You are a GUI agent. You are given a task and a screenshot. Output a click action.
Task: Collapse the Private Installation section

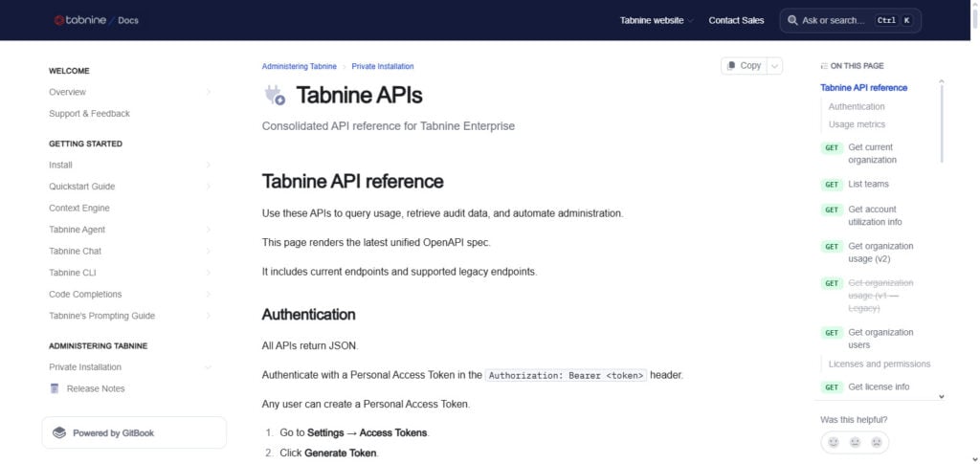tap(208, 367)
